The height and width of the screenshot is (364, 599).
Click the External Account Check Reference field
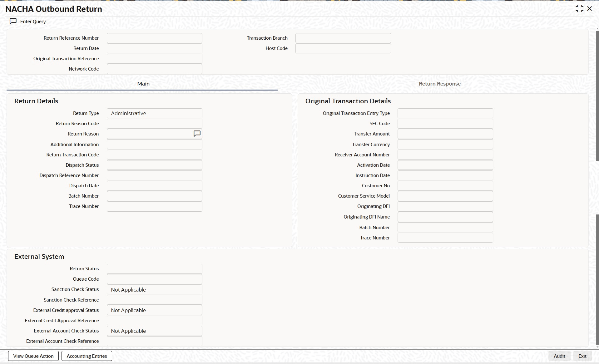(x=155, y=341)
